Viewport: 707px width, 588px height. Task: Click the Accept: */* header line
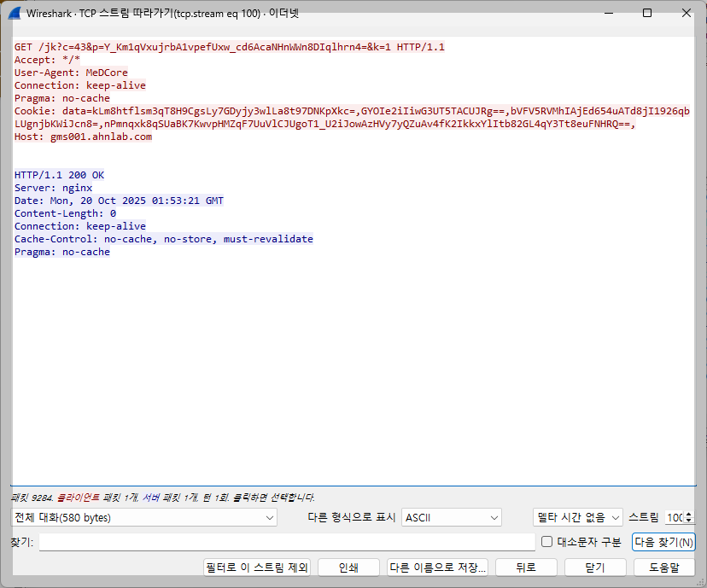[47, 60]
